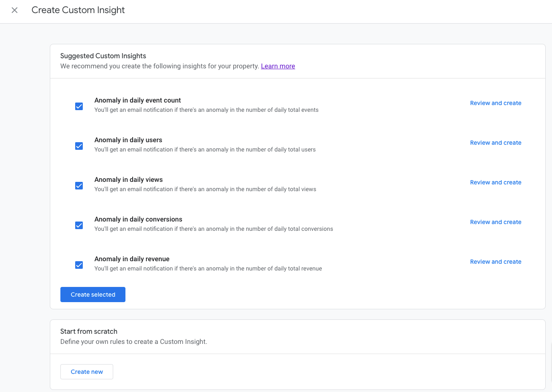Click daily total views description text
The image size is (552, 392).
(x=205, y=189)
